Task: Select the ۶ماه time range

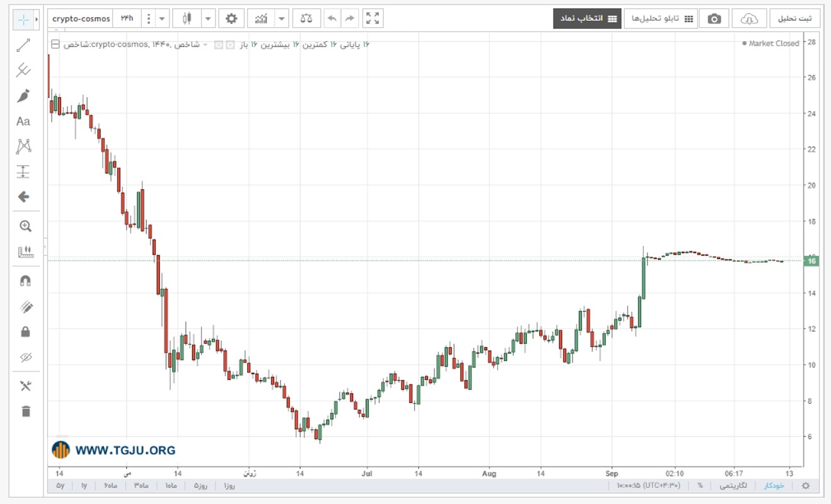Action: pyautogui.click(x=111, y=486)
